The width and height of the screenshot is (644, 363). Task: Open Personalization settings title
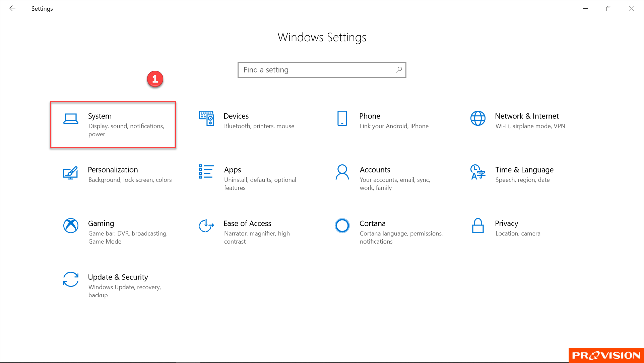click(113, 170)
